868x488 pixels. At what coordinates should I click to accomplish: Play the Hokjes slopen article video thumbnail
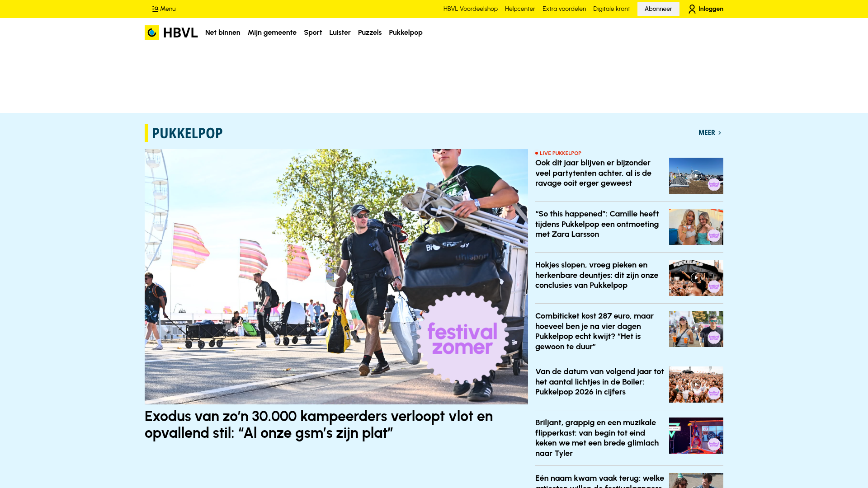tap(696, 278)
